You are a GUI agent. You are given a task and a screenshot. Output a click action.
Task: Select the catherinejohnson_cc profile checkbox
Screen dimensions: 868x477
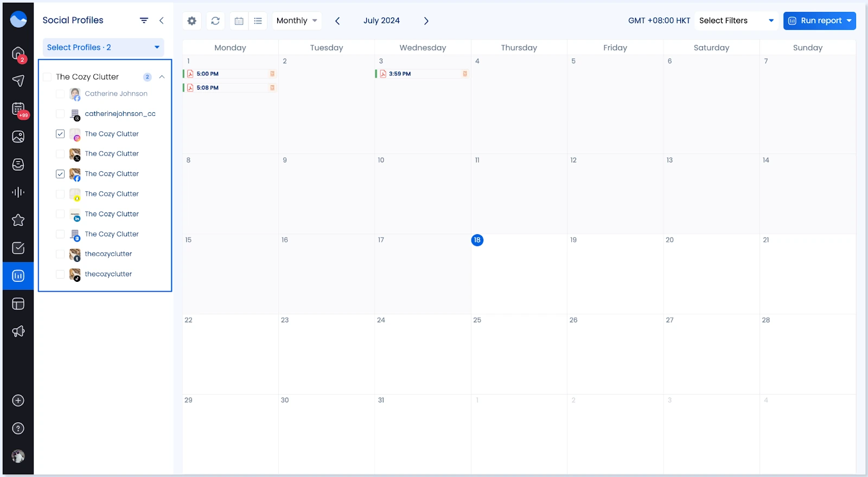coord(60,114)
